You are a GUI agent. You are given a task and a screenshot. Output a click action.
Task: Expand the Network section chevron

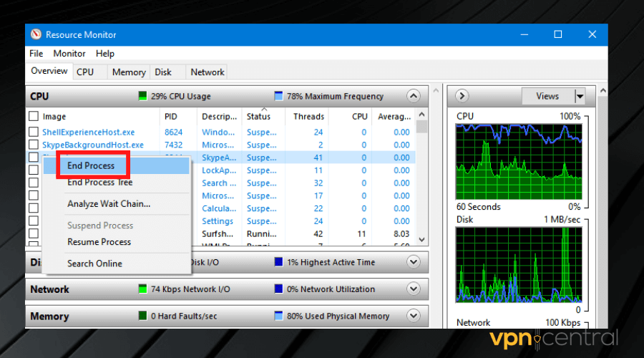point(413,289)
